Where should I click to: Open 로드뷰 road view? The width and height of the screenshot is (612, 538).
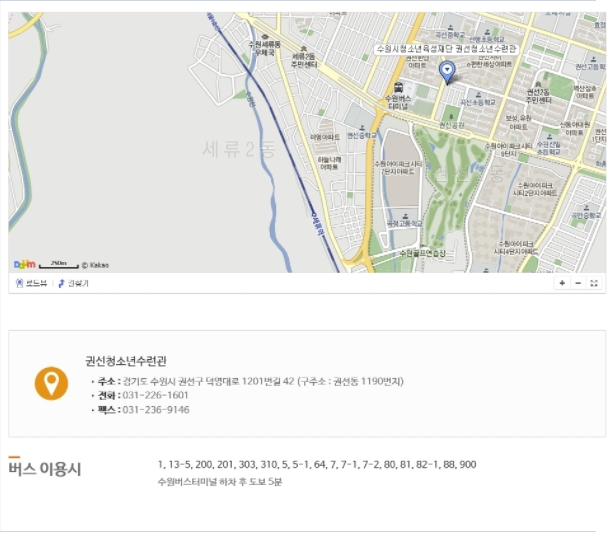(31, 284)
